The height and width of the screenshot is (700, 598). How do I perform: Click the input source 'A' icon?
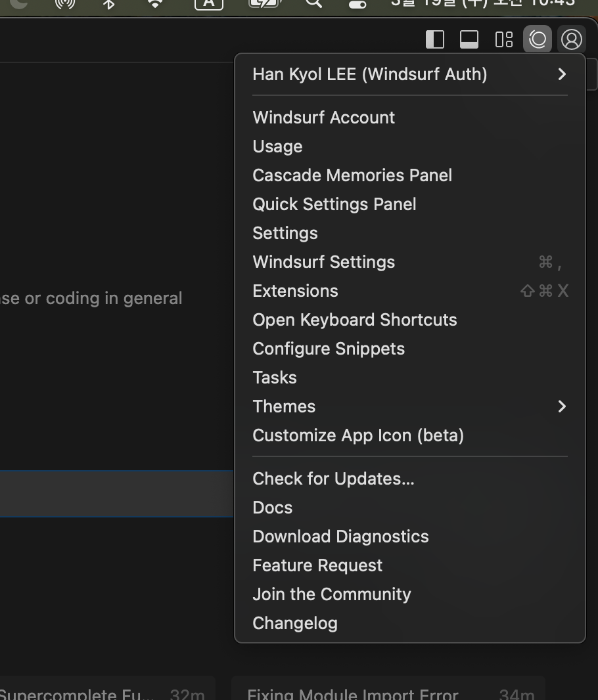208,3
